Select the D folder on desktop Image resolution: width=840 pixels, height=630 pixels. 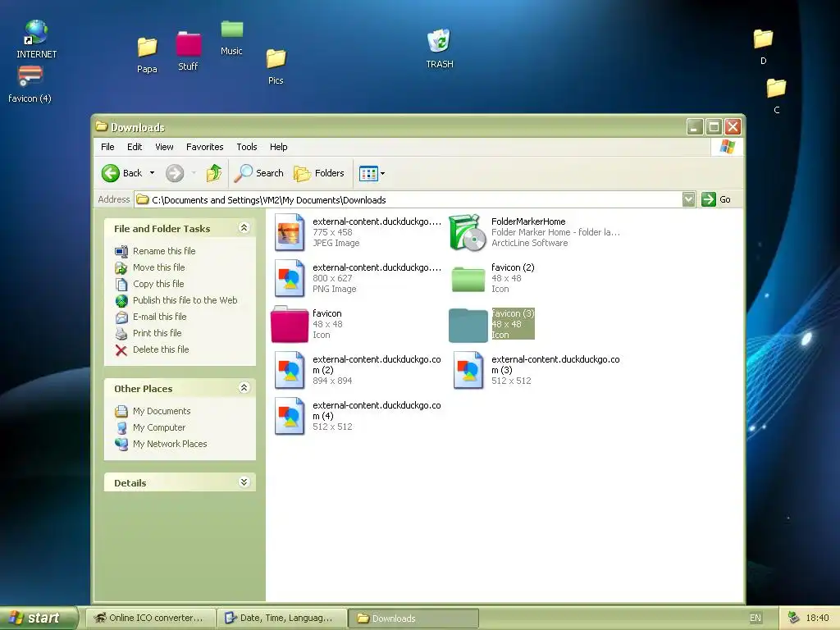(764, 47)
